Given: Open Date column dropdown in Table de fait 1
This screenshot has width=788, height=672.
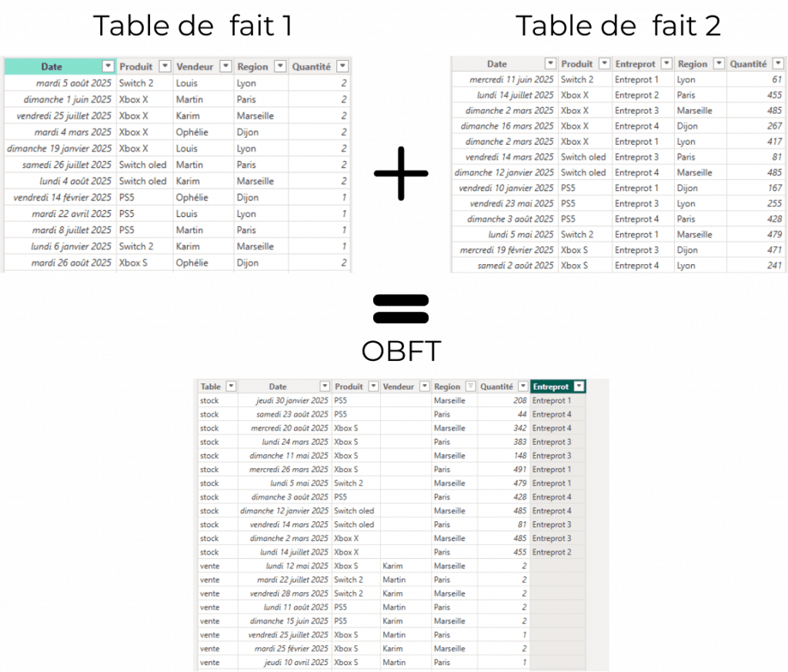Looking at the screenshot, I should coord(108,67).
